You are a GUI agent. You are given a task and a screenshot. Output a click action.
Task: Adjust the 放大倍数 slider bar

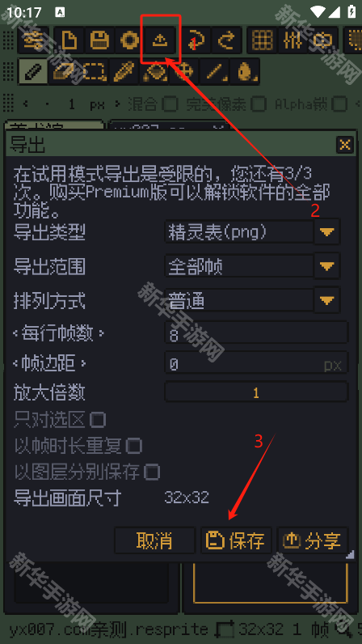(256, 393)
